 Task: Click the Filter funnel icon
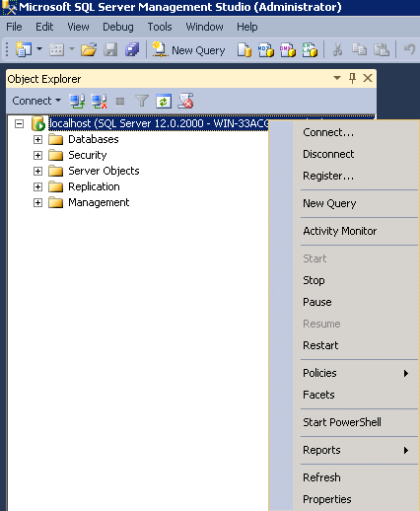point(142,101)
